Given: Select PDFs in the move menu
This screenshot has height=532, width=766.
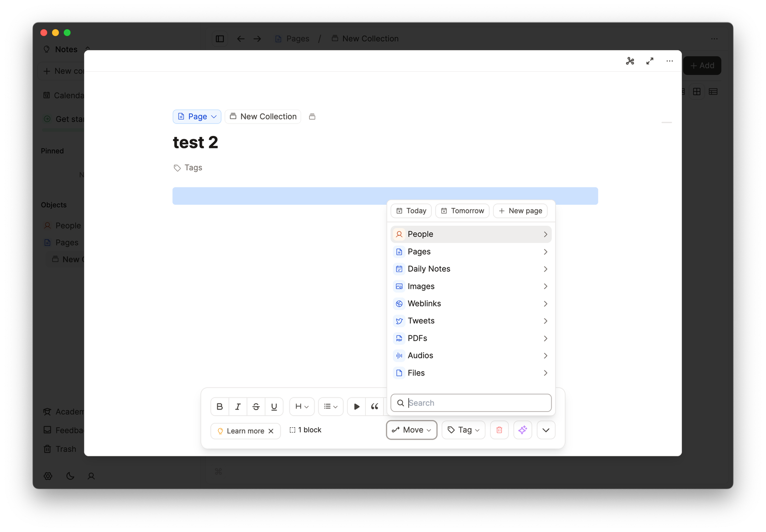Looking at the screenshot, I should 471,338.
